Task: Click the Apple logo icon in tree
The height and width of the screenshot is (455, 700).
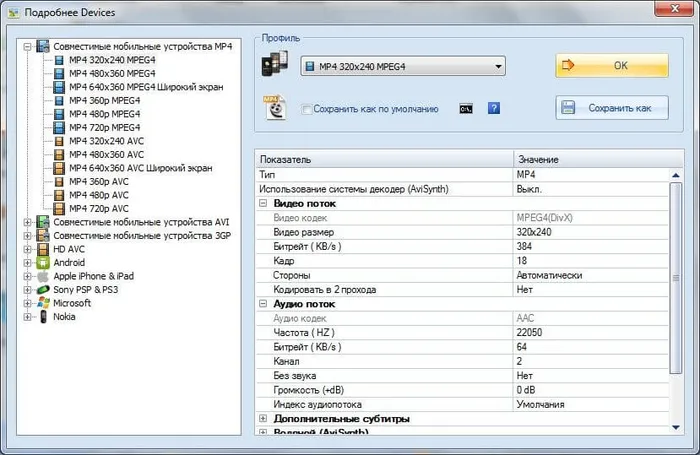Action: (43, 276)
